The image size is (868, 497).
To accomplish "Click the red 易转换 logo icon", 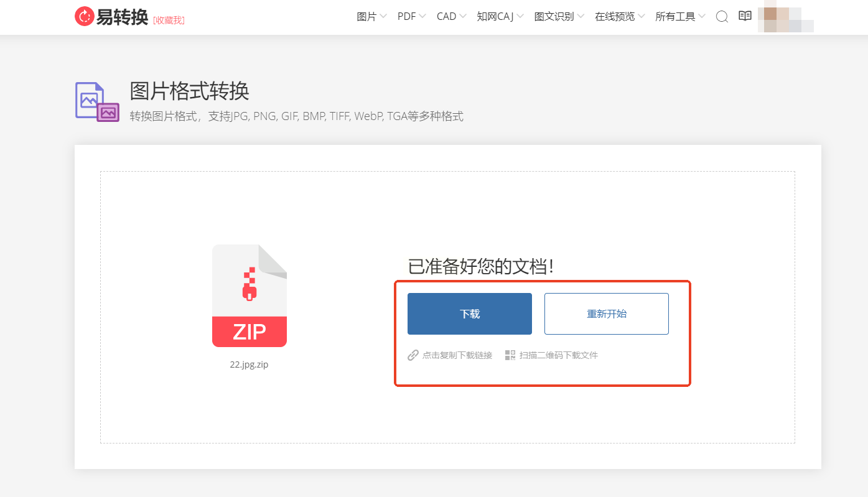I will coord(84,17).
